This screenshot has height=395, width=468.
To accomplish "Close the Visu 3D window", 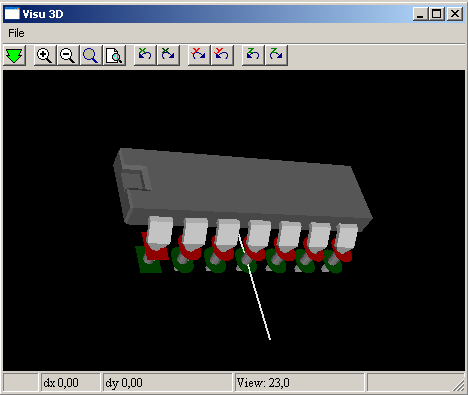I will pos(455,14).
